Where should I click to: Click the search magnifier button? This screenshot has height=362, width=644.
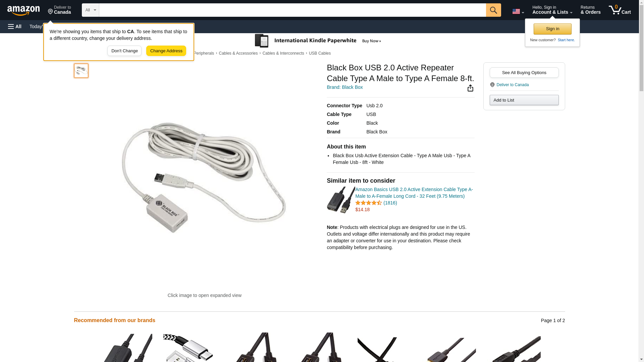pyautogui.click(x=493, y=10)
